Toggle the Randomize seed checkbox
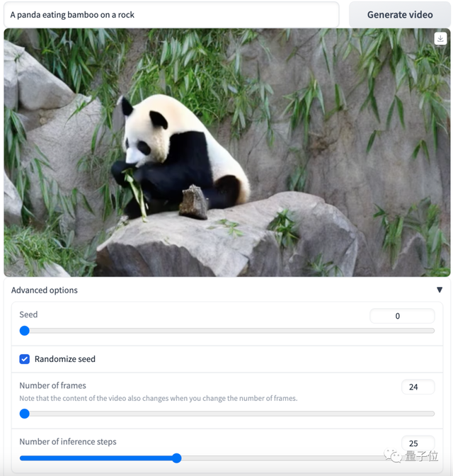 25,359
